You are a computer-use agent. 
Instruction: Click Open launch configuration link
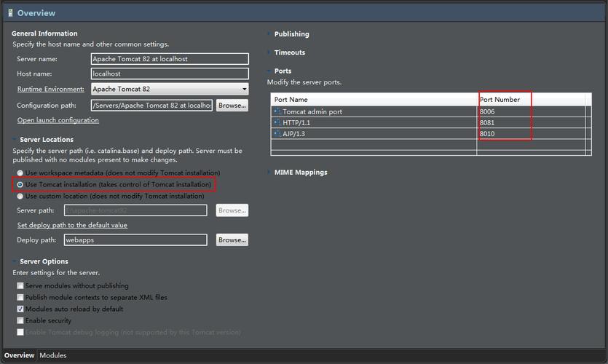(58, 120)
